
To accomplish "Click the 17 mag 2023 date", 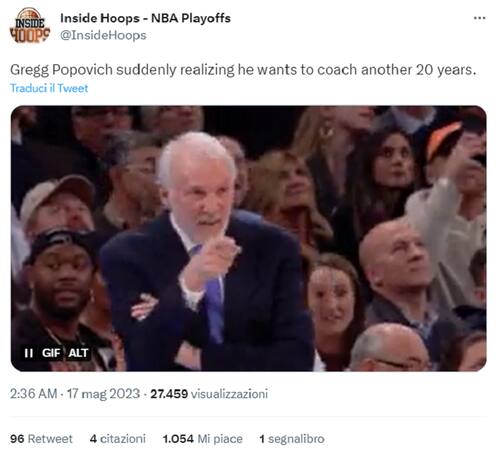I will [103, 394].
